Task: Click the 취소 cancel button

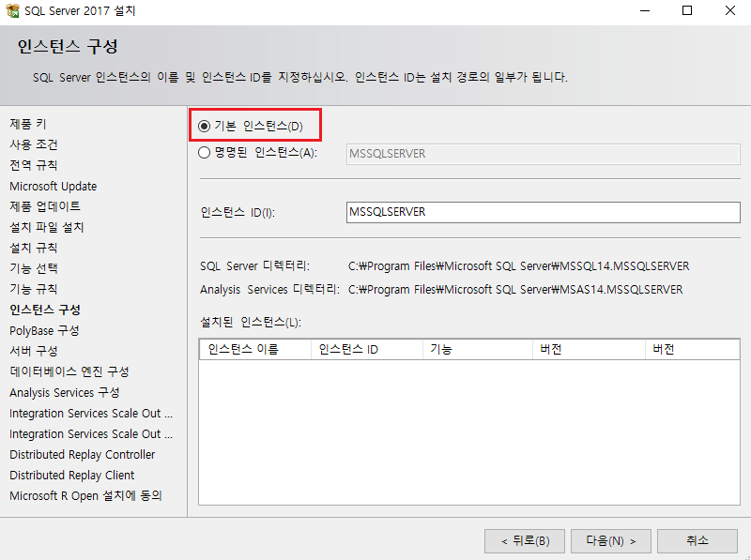Action: [697, 541]
